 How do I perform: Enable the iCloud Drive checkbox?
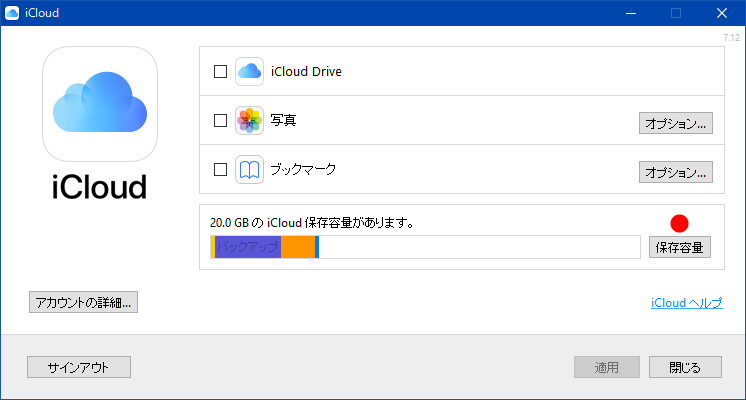coord(221,72)
